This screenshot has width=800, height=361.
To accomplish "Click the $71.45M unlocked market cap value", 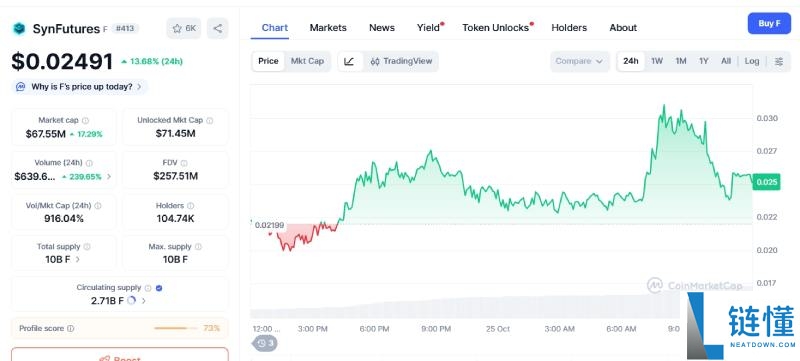I will [176, 134].
